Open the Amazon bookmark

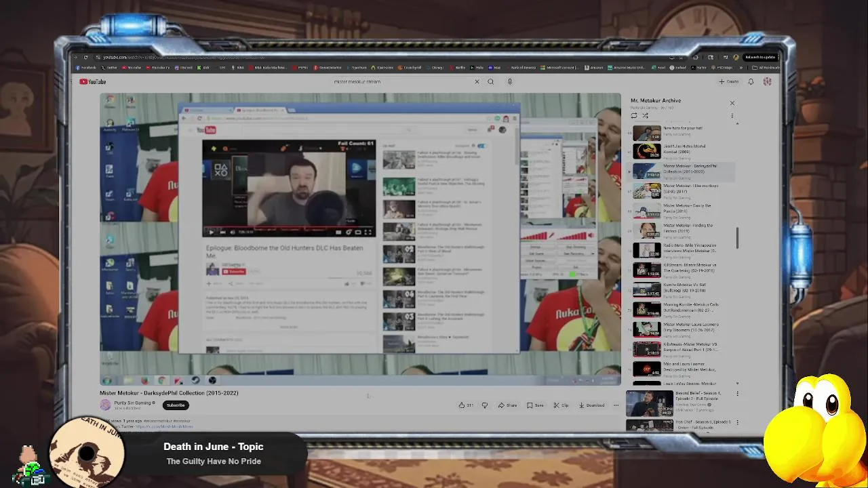point(595,67)
